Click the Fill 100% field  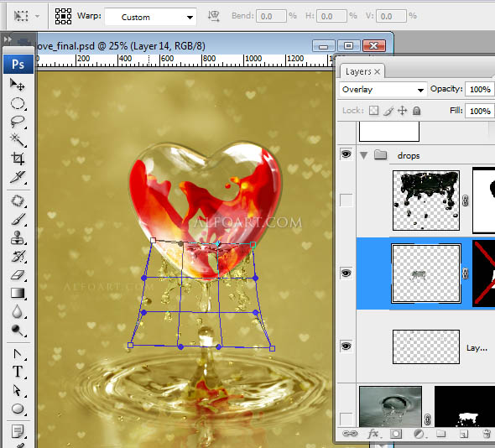480,111
